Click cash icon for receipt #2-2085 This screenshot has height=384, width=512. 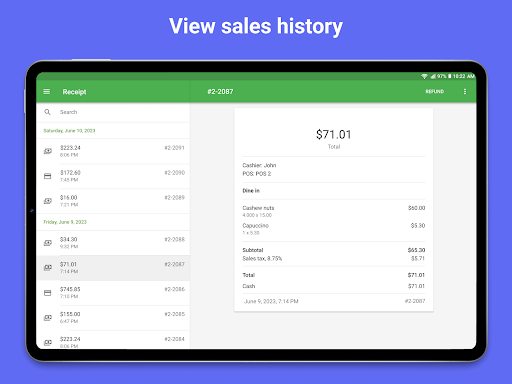pyautogui.click(x=48, y=317)
